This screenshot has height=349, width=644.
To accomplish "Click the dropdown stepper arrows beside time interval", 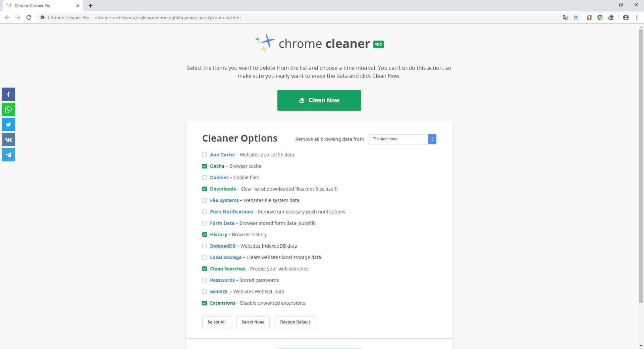I will pyautogui.click(x=432, y=139).
